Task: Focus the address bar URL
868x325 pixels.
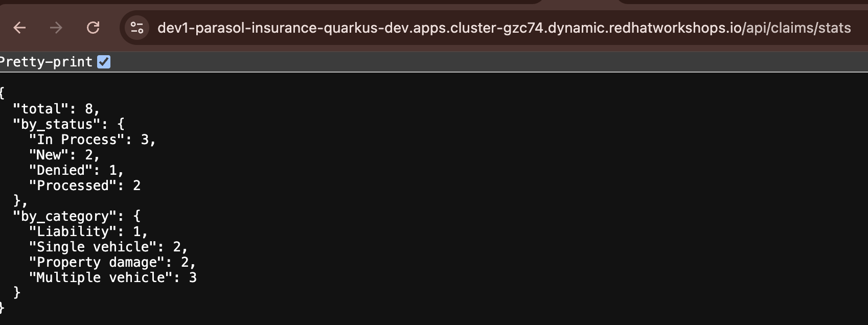Action: (504, 28)
